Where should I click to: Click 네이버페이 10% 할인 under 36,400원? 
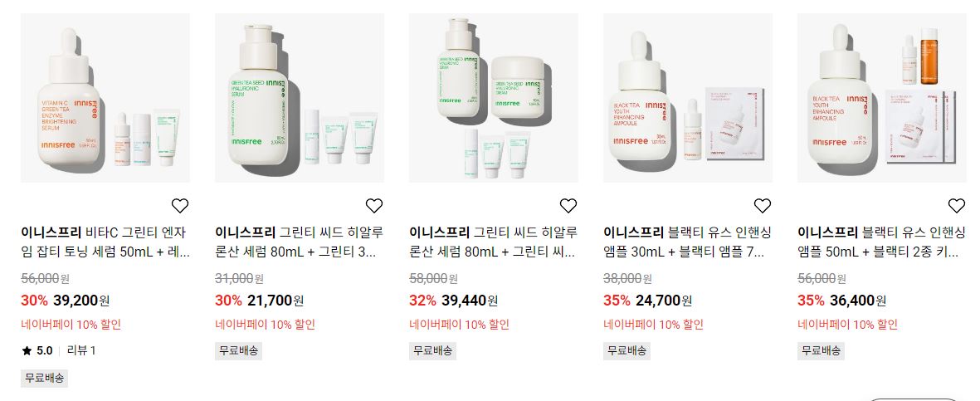847,325
